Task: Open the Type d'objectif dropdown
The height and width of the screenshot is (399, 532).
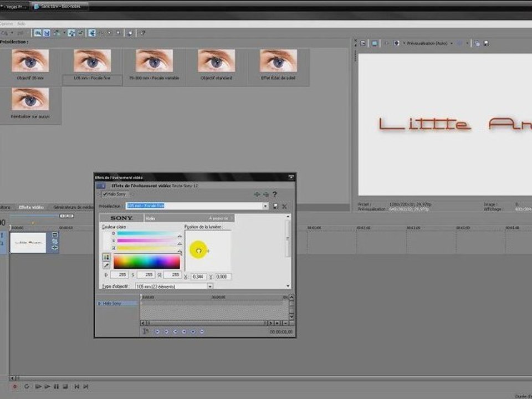Action: (210, 287)
